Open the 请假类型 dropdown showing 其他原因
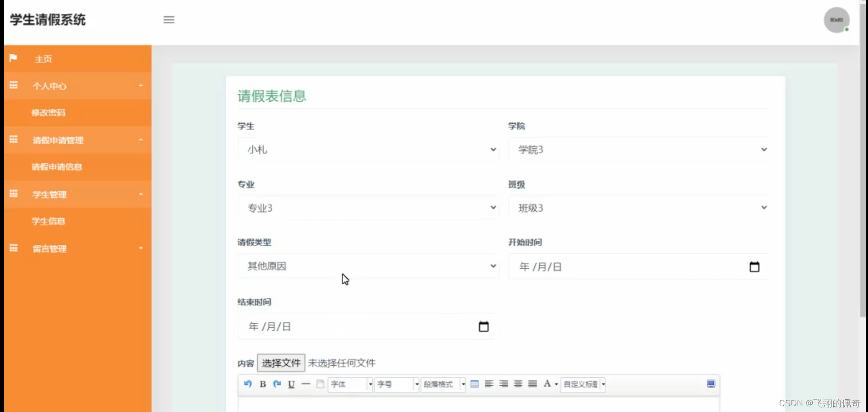 [368, 266]
